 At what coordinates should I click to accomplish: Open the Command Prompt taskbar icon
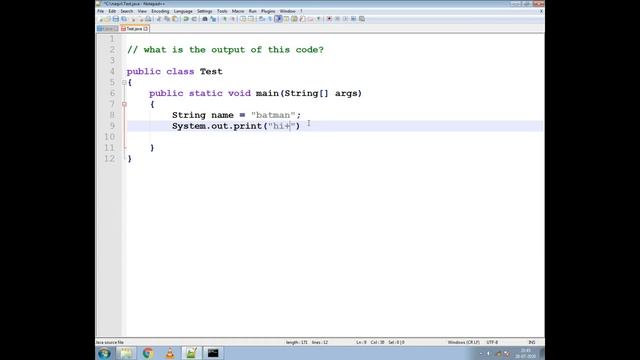pyautogui.click(x=213, y=353)
